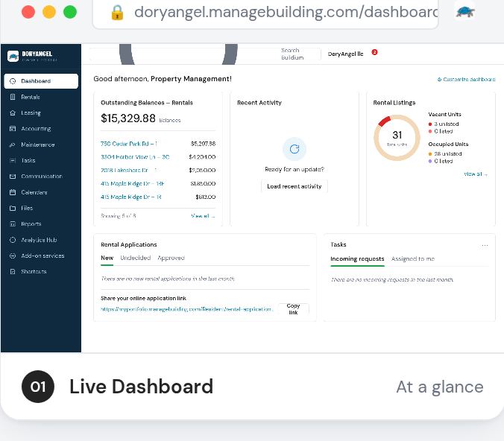This screenshot has width=504, height=441.
Task: Click the Communication envelope icon
Action: pos(13,177)
